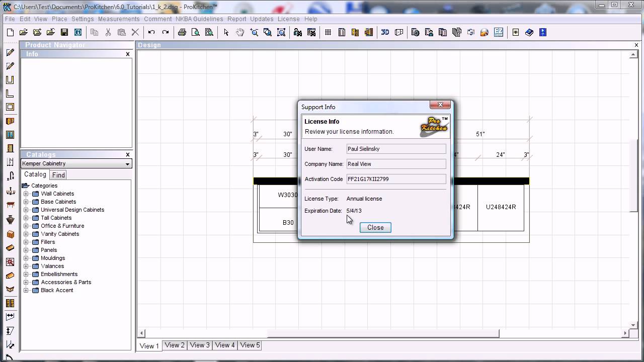Click the Save floppy disk icon
Screen dimensions: 644x362
(x=64, y=32)
